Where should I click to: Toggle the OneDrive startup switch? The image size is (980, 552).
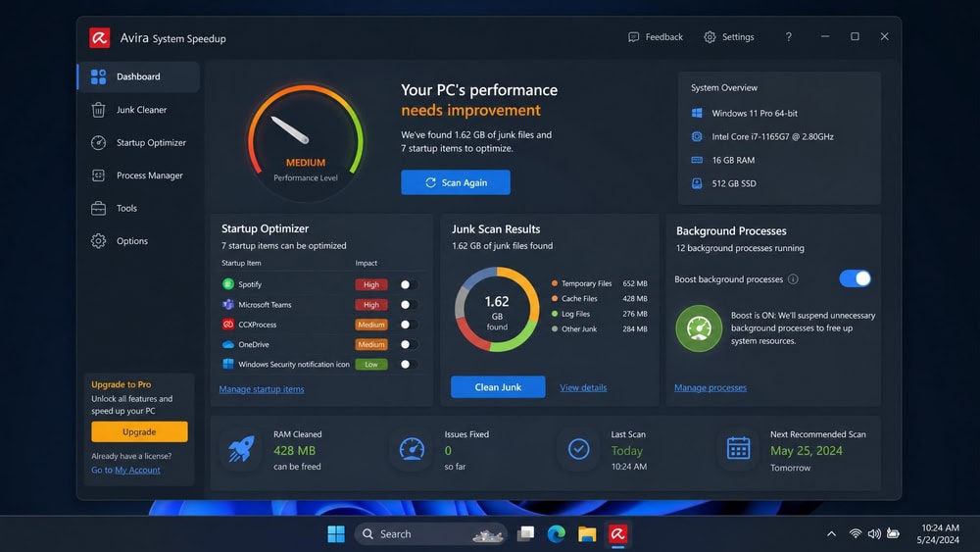point(409,344)
